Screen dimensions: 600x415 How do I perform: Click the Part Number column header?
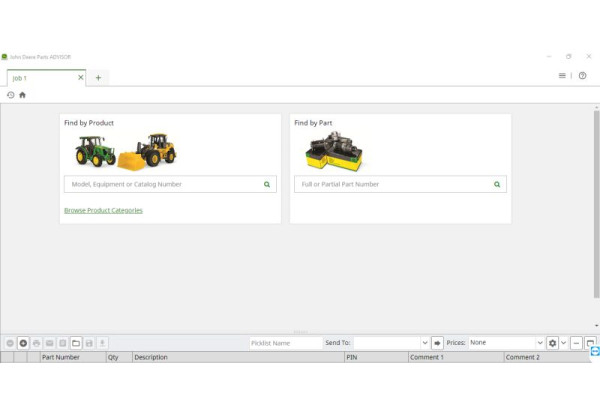[60, 357]
